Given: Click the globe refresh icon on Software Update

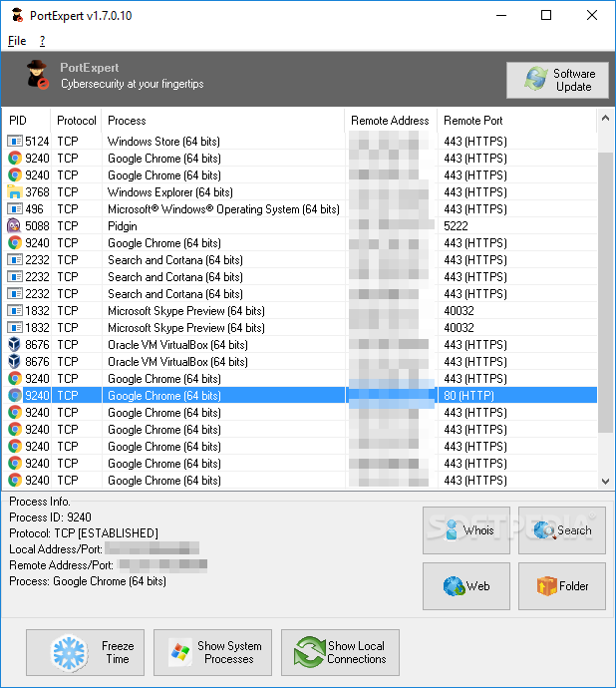Looking at the screenshot, I should [x=535, y=79].
